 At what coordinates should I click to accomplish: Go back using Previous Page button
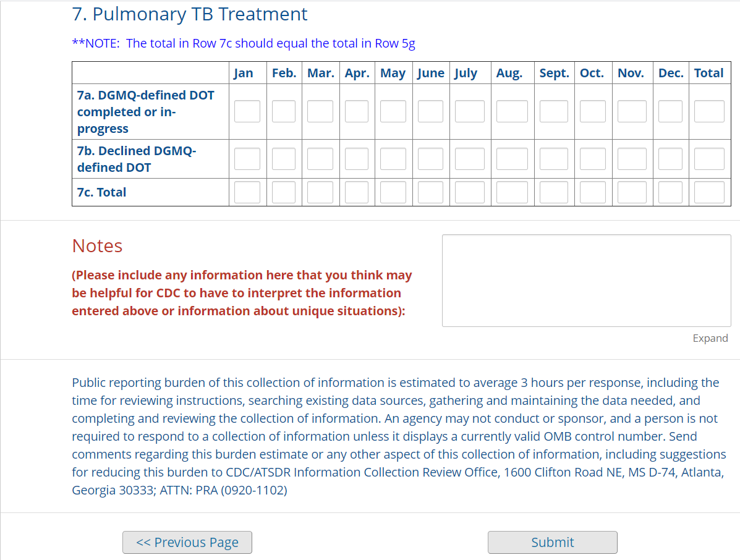coord(187,542)
